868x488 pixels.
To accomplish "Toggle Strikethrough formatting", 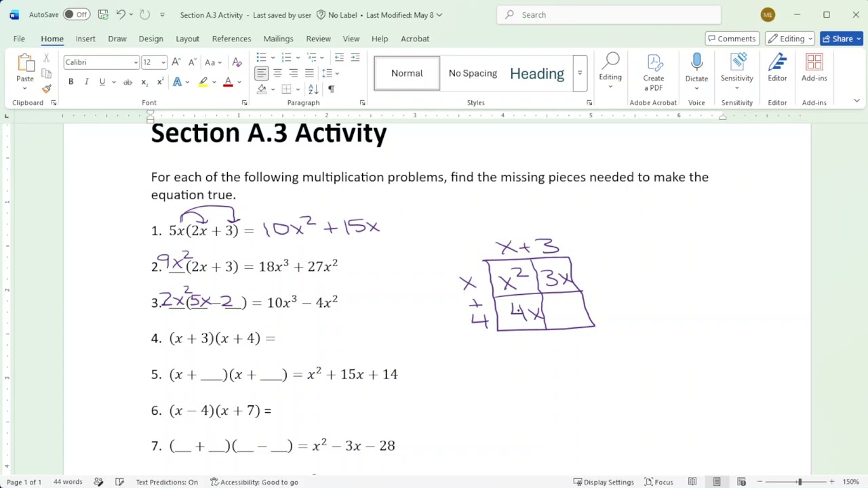I will pyautogui.click(x=127, y=82).
